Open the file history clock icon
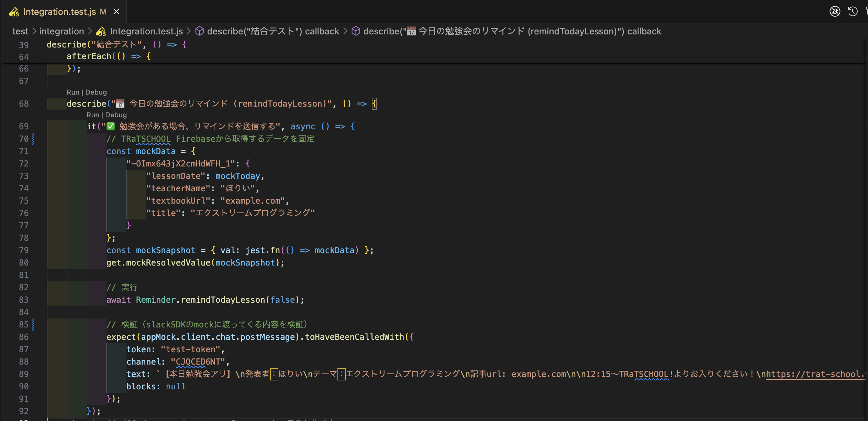This screenshot has height=421, width=868. (x=853, y=11)
